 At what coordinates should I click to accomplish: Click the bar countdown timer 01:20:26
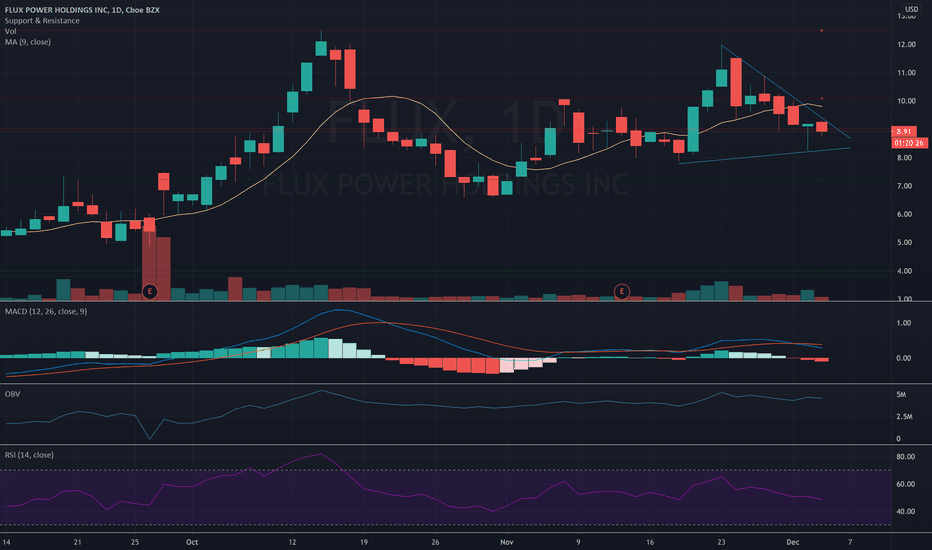pos(909,143)
